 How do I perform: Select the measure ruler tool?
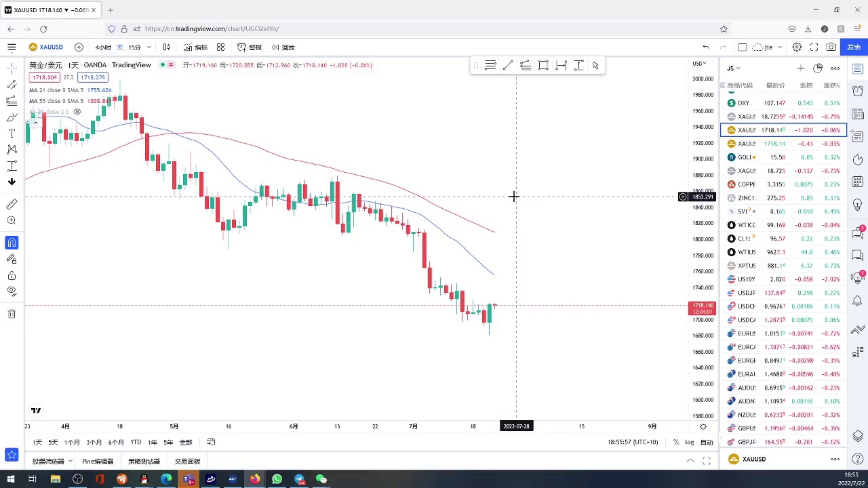12,204
